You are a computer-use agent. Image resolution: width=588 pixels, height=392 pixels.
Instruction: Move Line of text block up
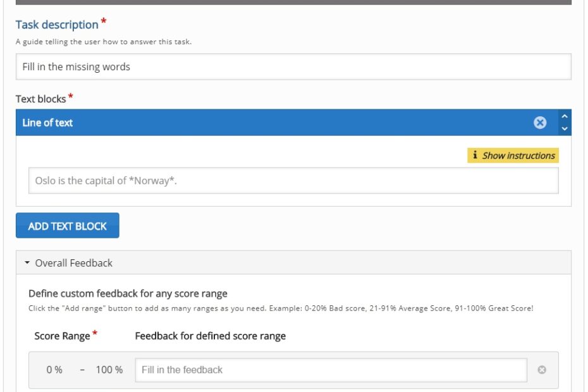[x=565, y=116]
